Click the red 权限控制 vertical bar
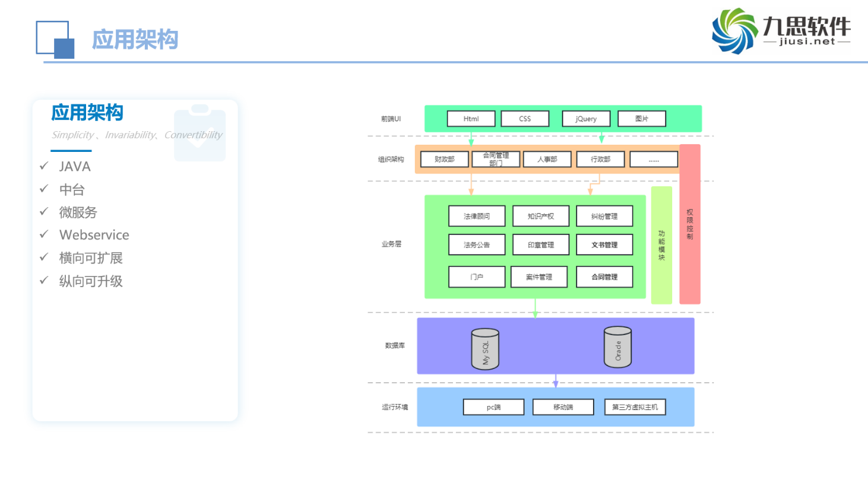 pyautogui.click(x=689, y=224)
